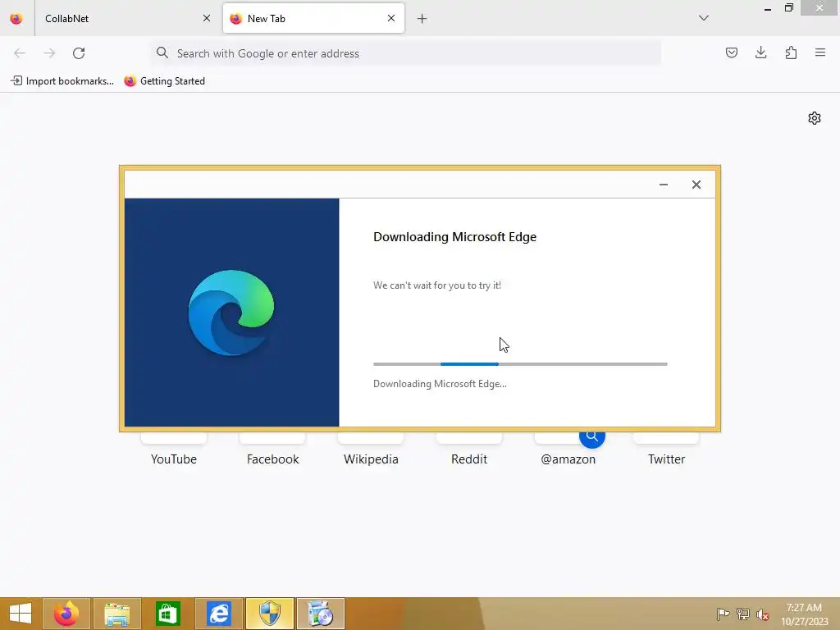Open the Extensions panel

(791, 52)
